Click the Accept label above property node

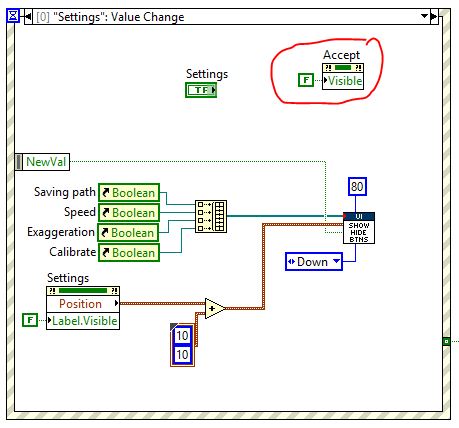tap(342, 55)
